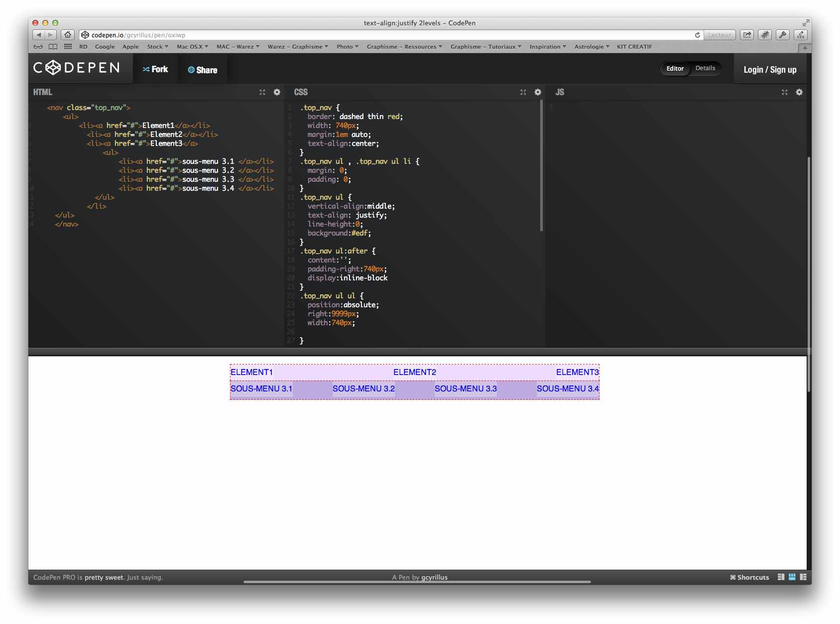Expand the Astrologie bookmarks folder
The height and width of the screenshot is (624, 840).
click(592, 47)
